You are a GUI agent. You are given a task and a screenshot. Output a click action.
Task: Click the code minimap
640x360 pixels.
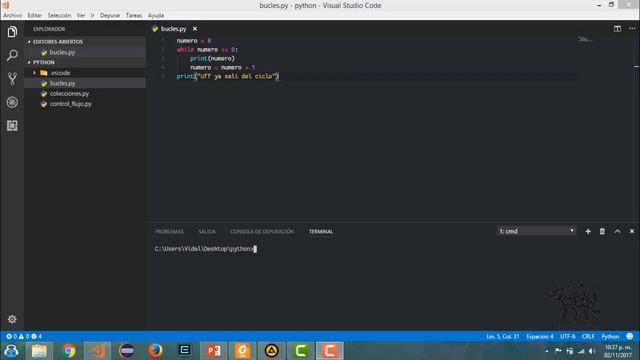585,39
